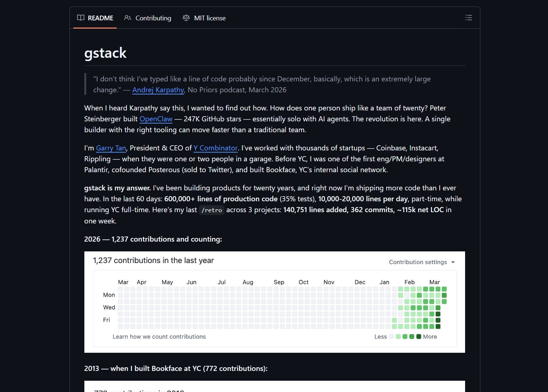Click the OpenClaw link
The width and height of the screenshot is (548, 392).
156,119
